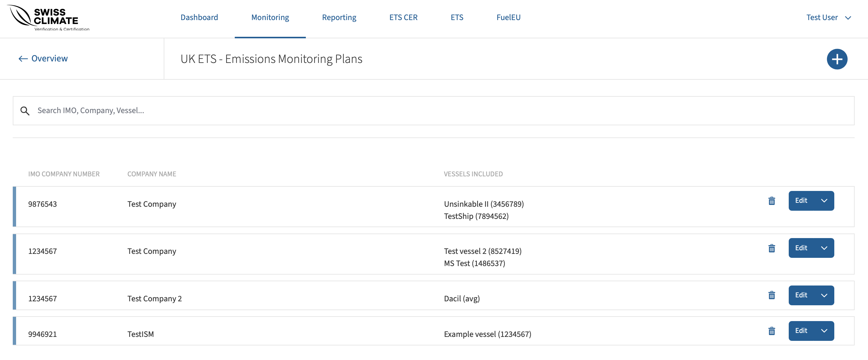Viewport: 868px width, 360px height.
Task: Open the FuelEU tab
Action: click(x=508, y=18)
